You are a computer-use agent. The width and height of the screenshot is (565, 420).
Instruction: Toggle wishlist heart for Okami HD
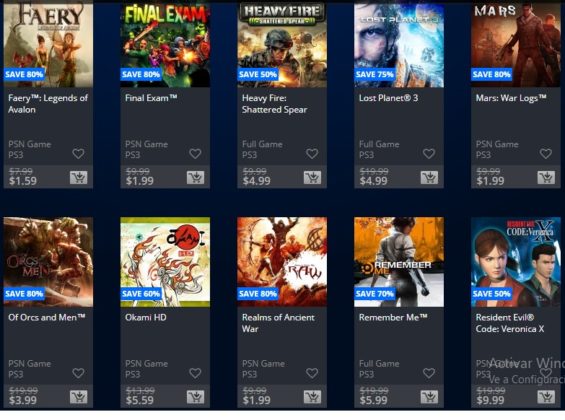[x=195, y=373]
